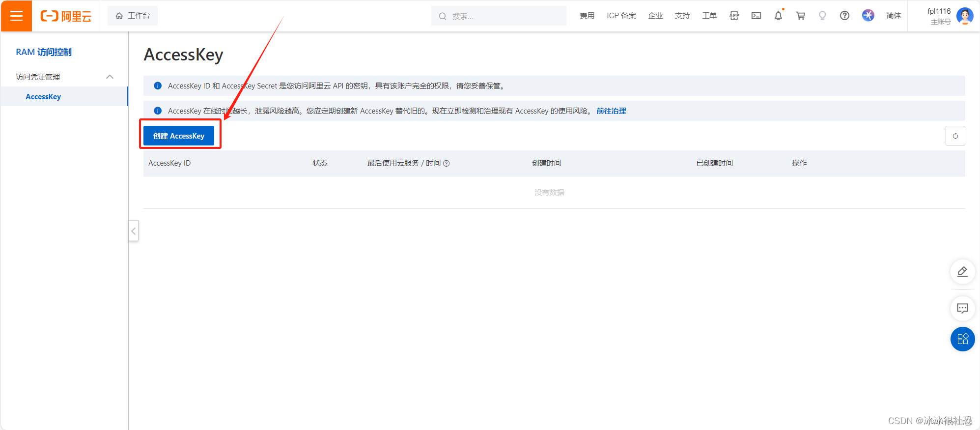Click the 没有数据 empty table message

(549, 193)
